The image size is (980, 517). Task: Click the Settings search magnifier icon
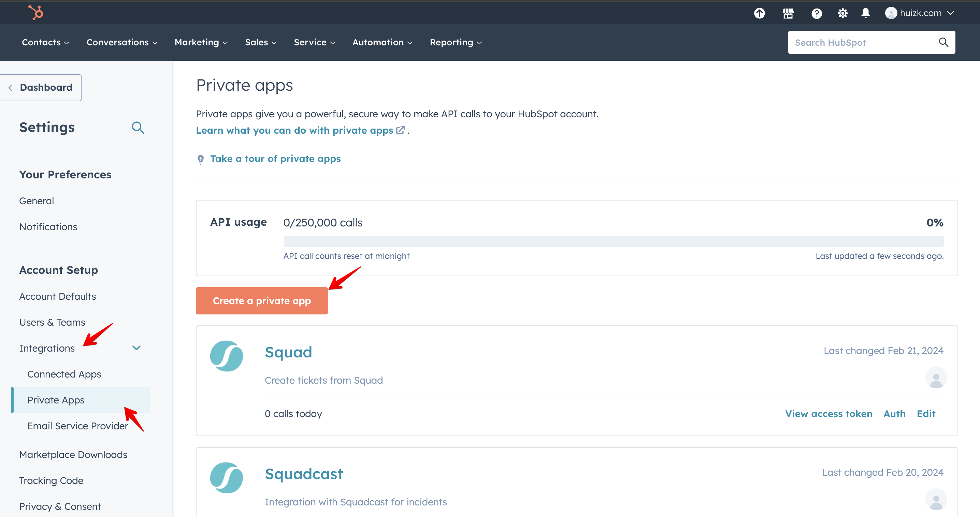(138, 127)
